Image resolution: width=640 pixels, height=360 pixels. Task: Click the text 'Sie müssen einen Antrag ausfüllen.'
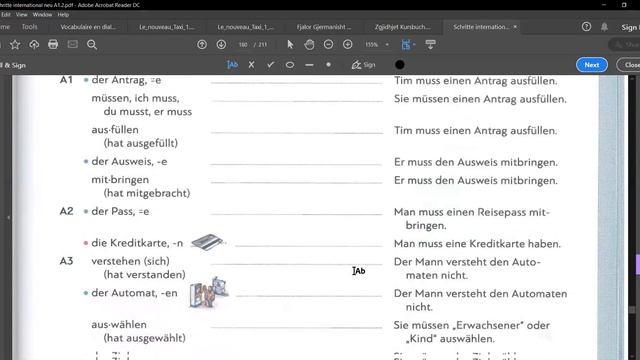click(x=480, y=99)
